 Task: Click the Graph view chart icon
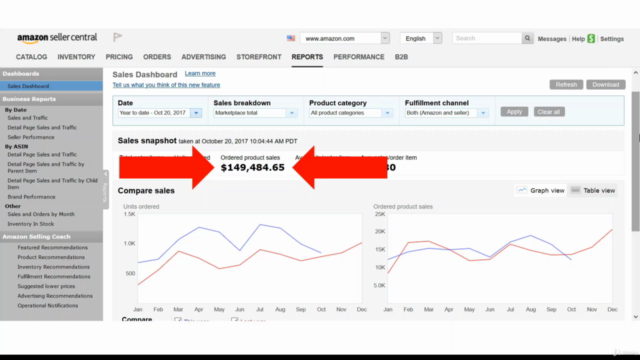[x=522, y=190]
